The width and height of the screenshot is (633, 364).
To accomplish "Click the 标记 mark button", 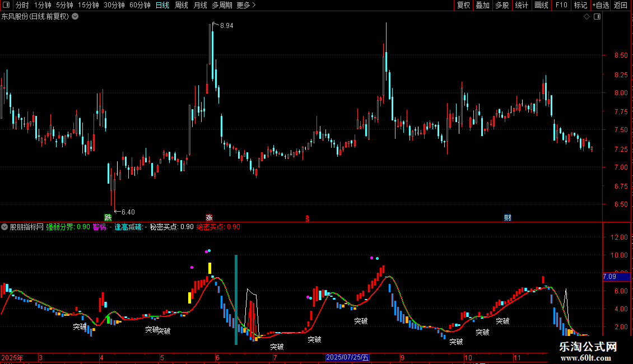I will click(x=580, y=5).
